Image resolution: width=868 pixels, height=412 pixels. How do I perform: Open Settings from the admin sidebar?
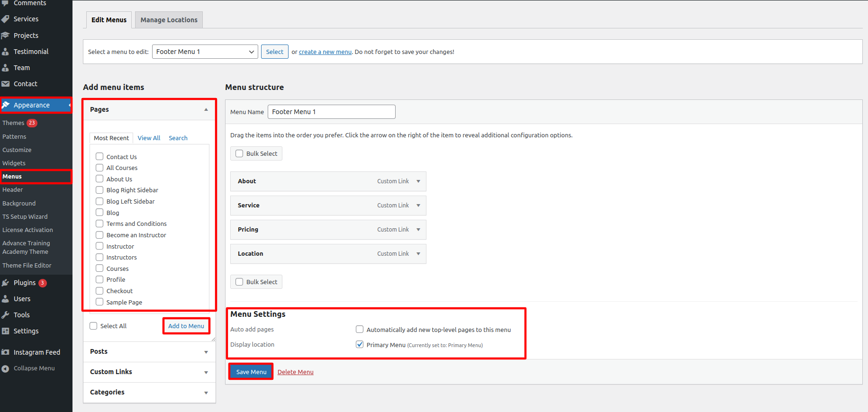[26, 331]
